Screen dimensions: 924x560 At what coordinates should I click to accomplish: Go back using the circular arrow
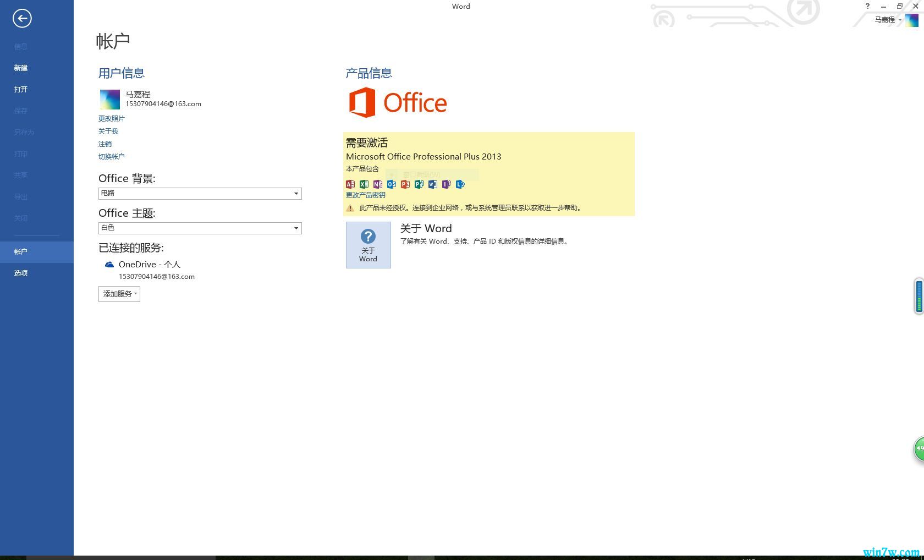(x=22, y=19)
